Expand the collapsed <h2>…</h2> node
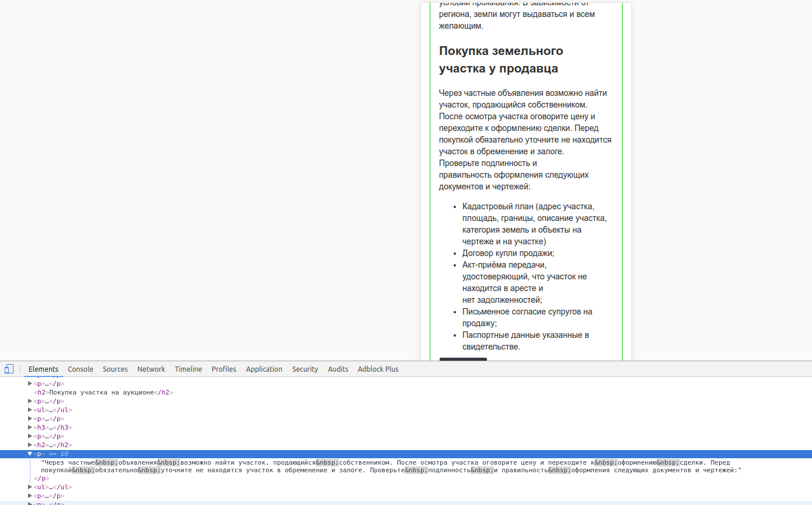 (30, 445)
